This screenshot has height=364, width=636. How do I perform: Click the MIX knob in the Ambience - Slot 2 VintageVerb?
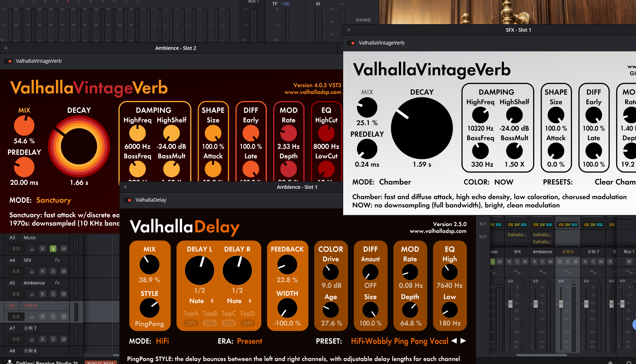(24, 126)
